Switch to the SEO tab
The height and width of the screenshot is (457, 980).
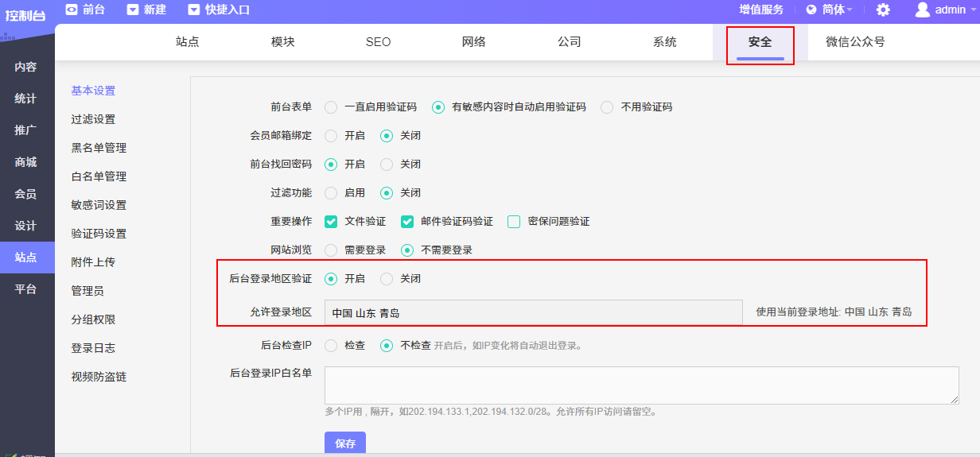pos(378,42)
